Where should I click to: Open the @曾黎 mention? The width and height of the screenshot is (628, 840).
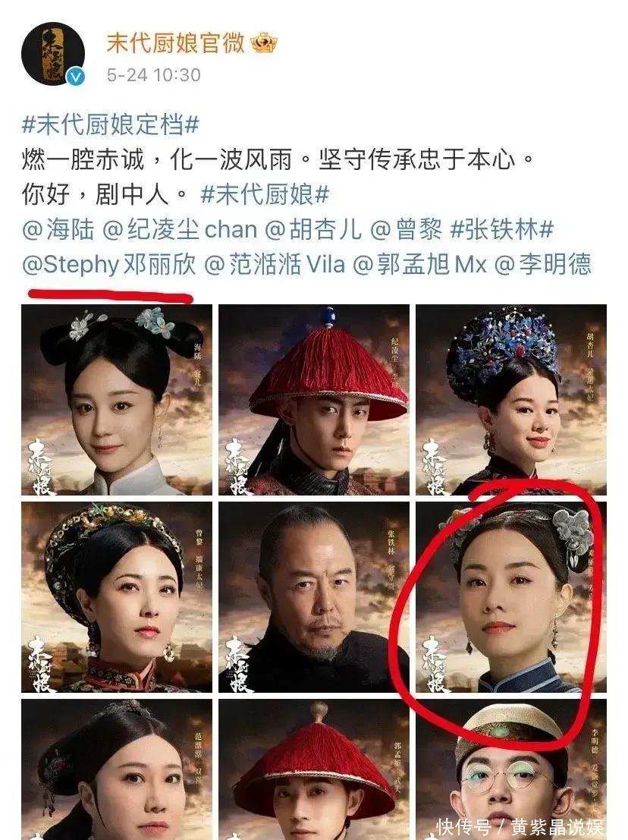click(x=407, y=230)
